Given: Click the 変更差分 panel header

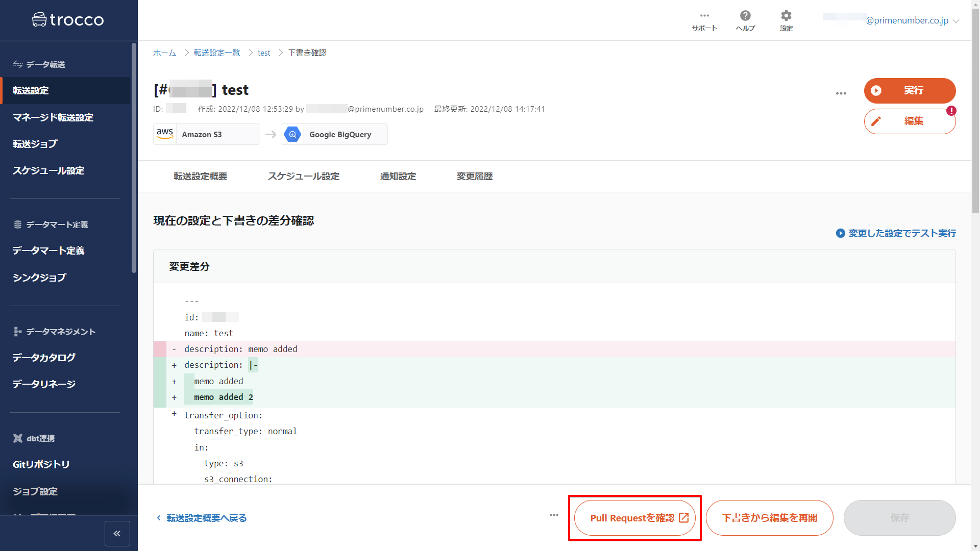Looking at the screenshot, I should 554,266.
